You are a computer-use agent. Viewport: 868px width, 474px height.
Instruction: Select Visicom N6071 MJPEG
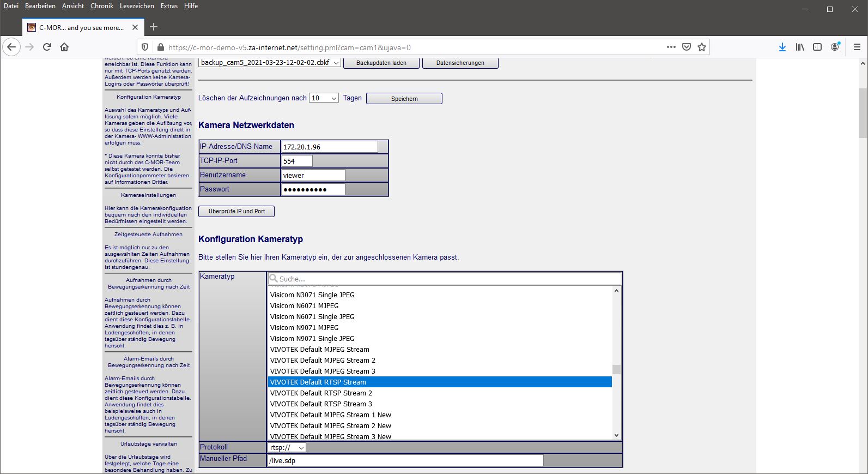(440, 305)
